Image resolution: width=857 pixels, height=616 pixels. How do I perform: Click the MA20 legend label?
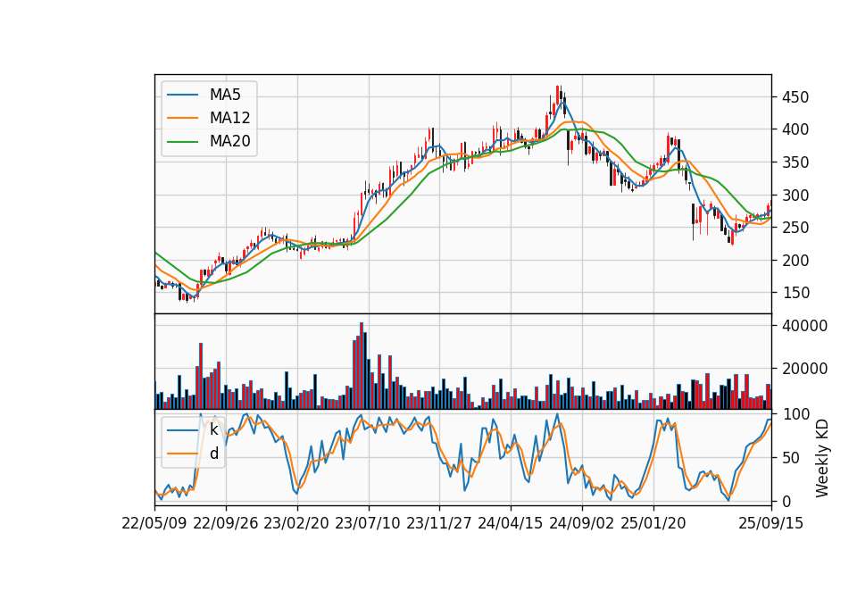[229, 141]
